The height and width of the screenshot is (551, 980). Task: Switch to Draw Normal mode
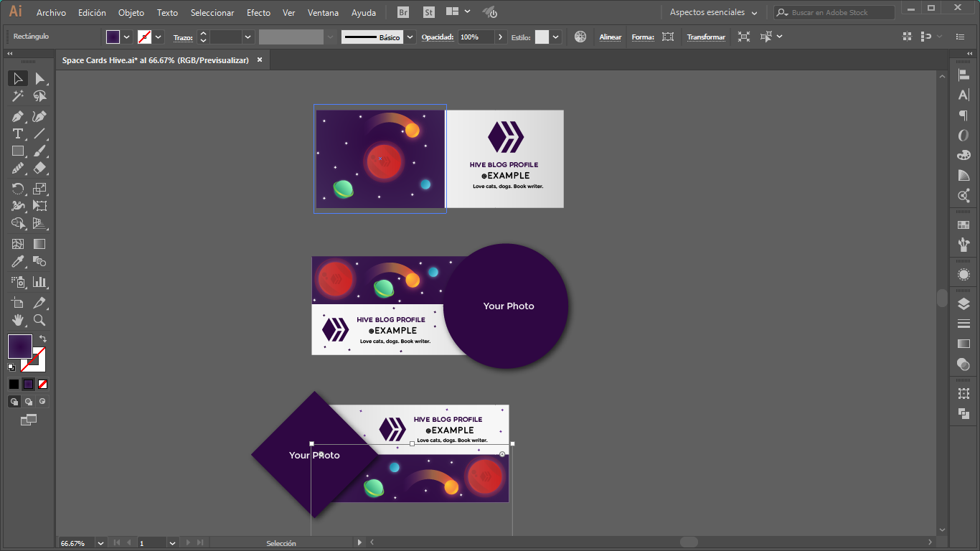point(14,402)
